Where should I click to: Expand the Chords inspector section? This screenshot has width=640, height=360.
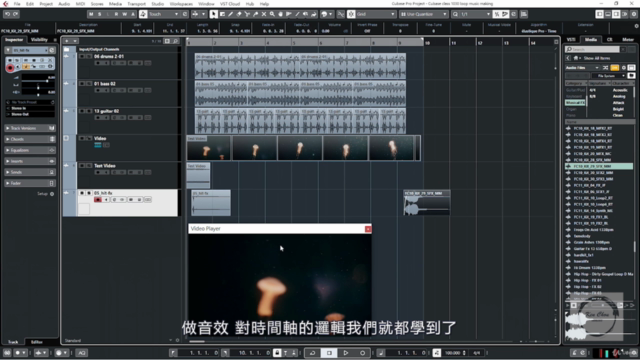29,139
